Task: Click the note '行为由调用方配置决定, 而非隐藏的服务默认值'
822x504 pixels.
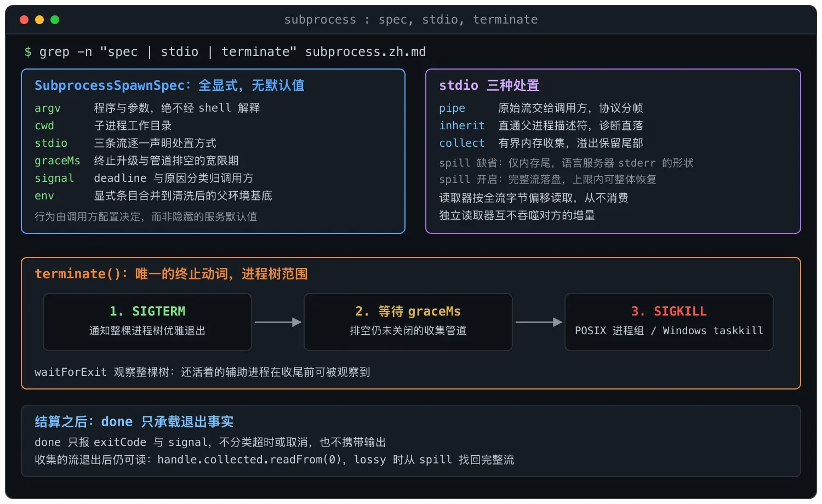Action: (146, 216)
